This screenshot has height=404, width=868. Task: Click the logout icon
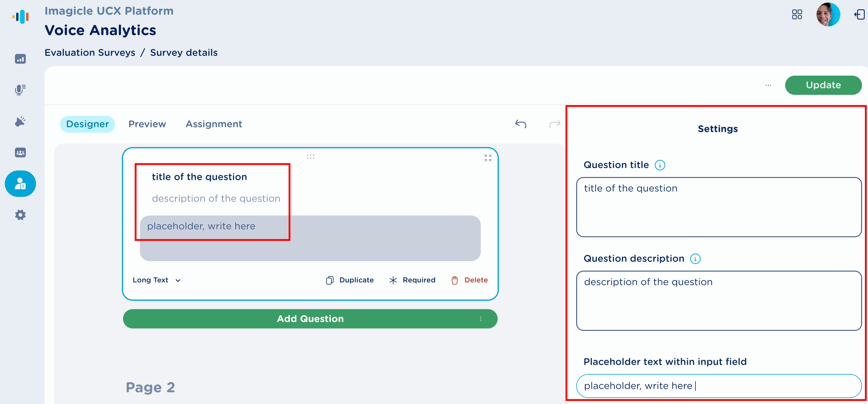point(859,14)
